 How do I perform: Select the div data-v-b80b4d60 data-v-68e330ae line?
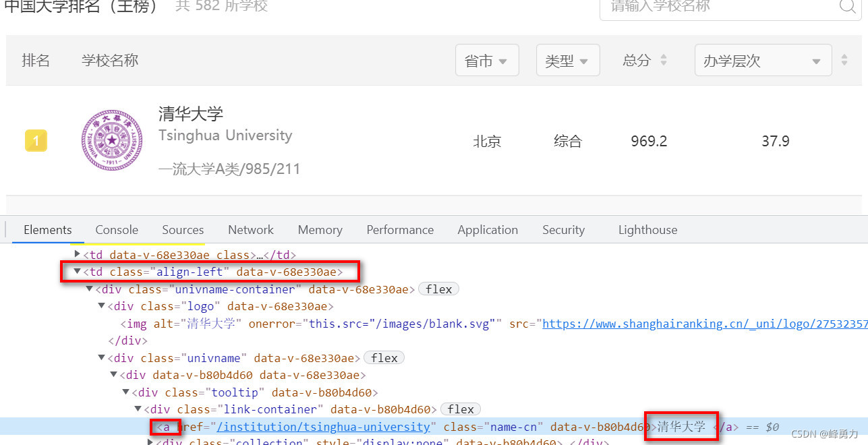(434, 375)
